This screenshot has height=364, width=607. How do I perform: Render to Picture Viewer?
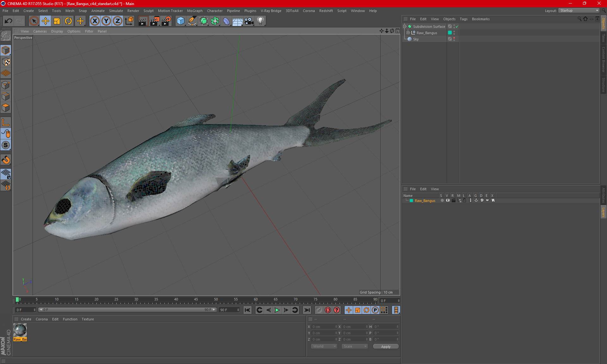[x=155, y=21]
